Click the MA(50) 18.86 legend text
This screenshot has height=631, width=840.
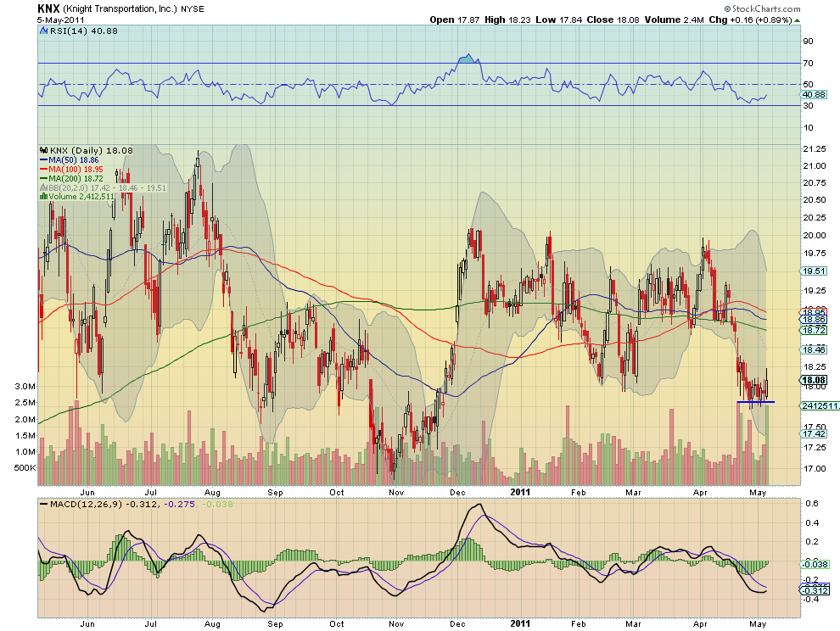coord(73,160)
